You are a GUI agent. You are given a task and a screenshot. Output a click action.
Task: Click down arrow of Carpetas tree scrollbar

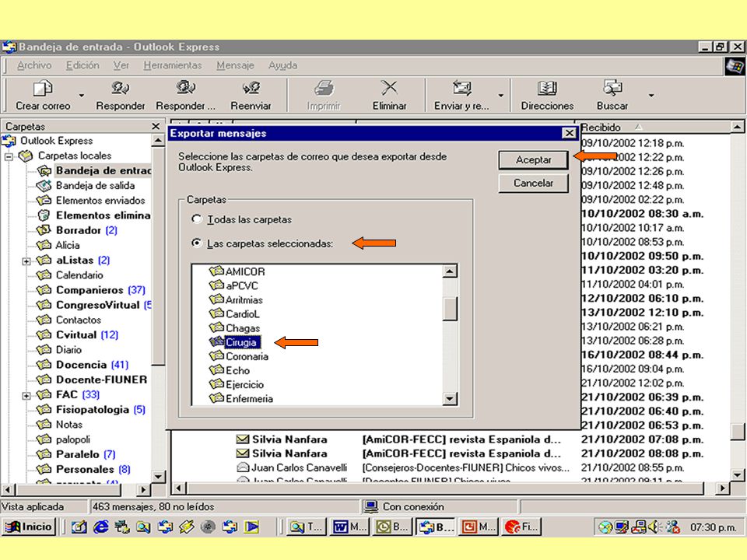(158, 476)
